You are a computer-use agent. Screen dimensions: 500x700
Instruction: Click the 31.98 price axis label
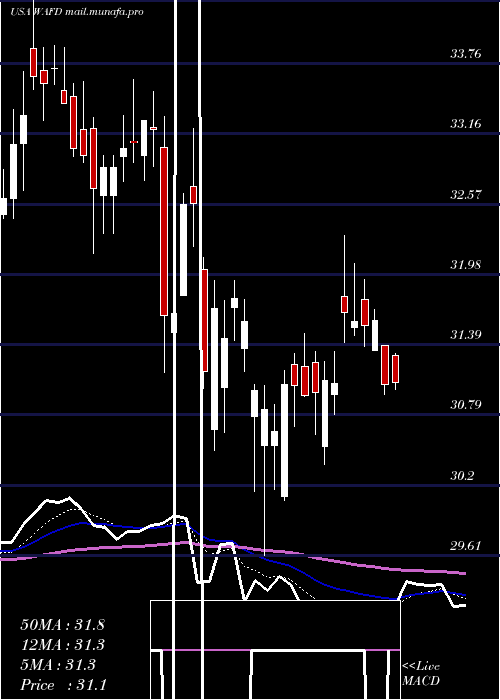point(466,265)
